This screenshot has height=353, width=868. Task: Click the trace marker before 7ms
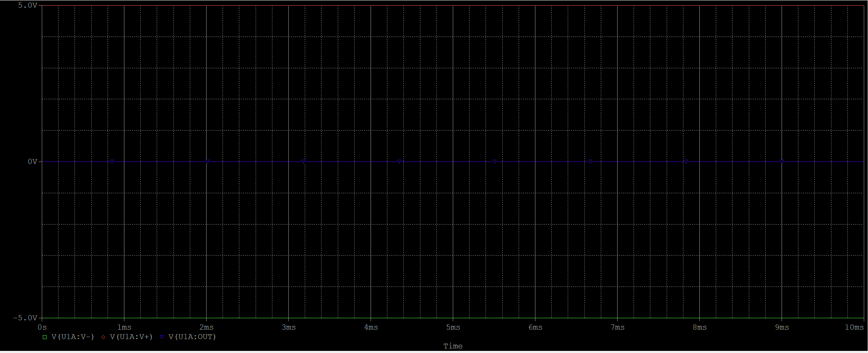point(590,162)
